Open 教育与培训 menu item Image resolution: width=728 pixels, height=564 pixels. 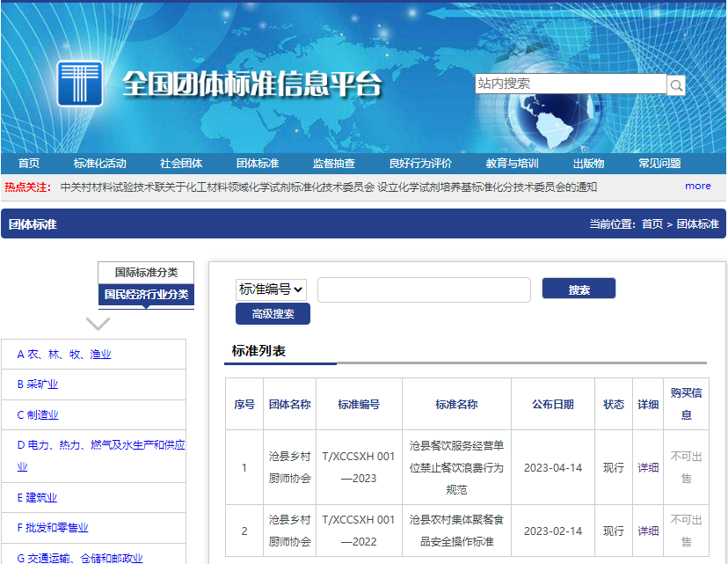512,164
